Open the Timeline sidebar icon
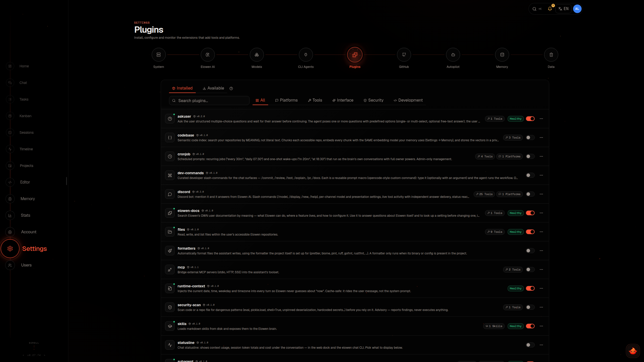Viewport: 644px width, 362px height. click(x=10, y=149)
